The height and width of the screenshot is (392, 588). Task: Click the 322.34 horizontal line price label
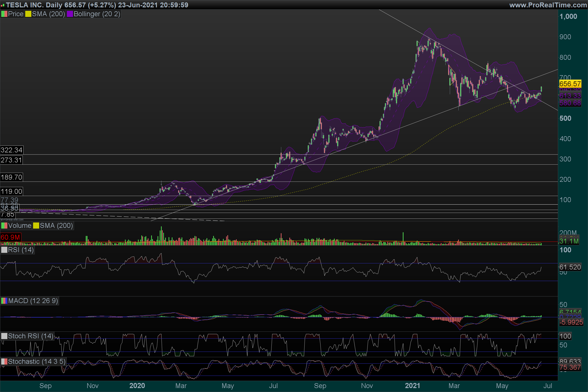[12, 150]
